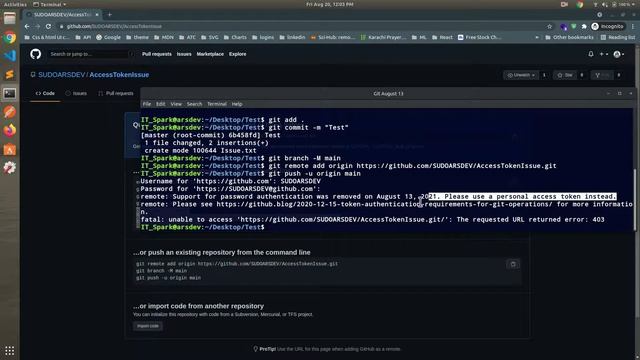Image resolution: width=640 pixels, height=360 pixels.
Task: Open Postman from the dock
Action: click(9, 112)
